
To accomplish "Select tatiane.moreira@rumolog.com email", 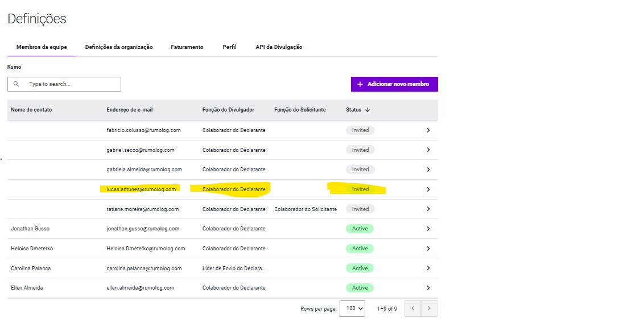I will tap(143, 209).
